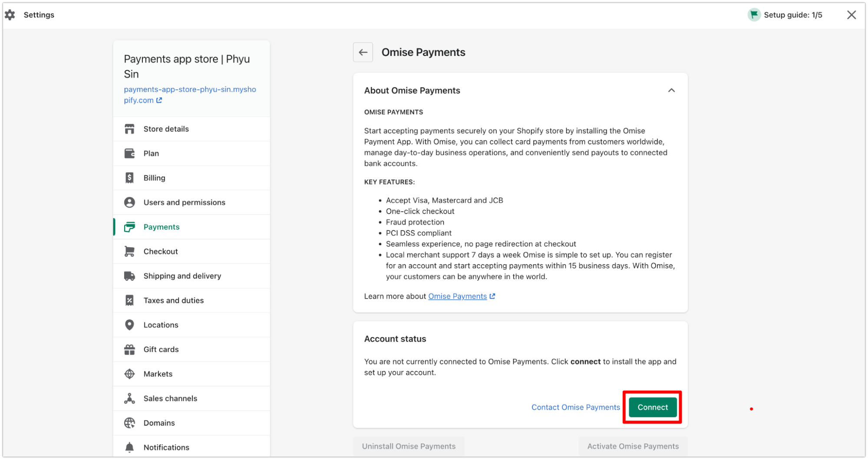The width and height of the screenshot is (868, 460).
Task: Open the Omise Payments learn more link
Action: (x=457, y=296)
